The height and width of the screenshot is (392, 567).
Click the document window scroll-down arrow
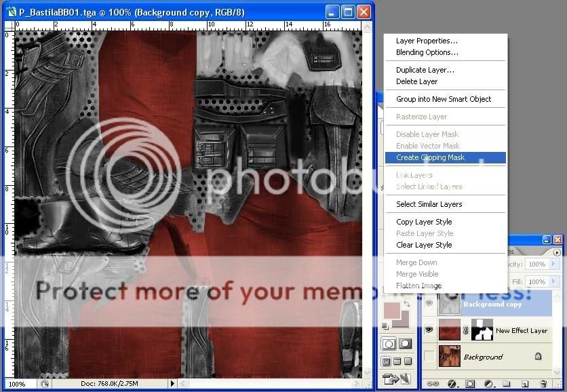click(367, 373)
